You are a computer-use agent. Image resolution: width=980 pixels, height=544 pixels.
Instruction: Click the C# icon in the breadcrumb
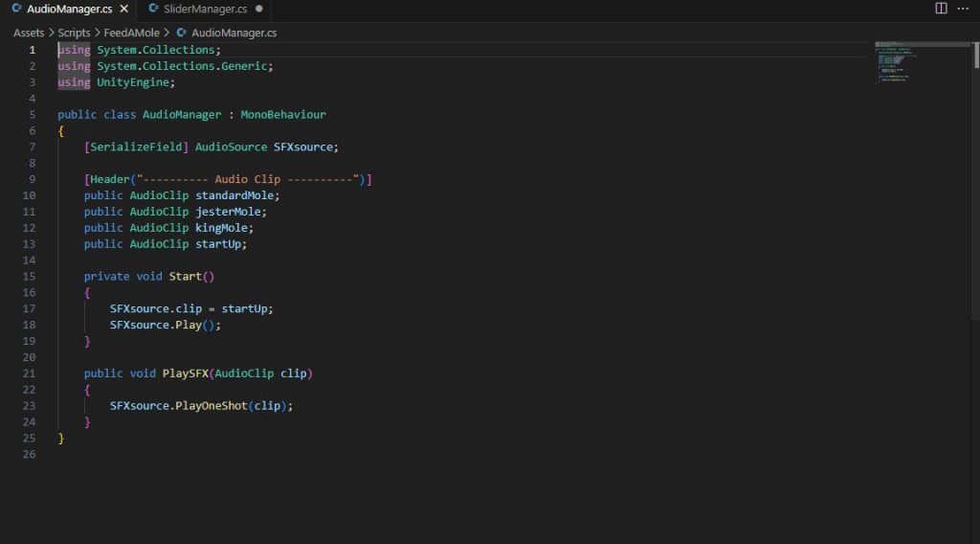pyautogui.click(x=181, y=33)
